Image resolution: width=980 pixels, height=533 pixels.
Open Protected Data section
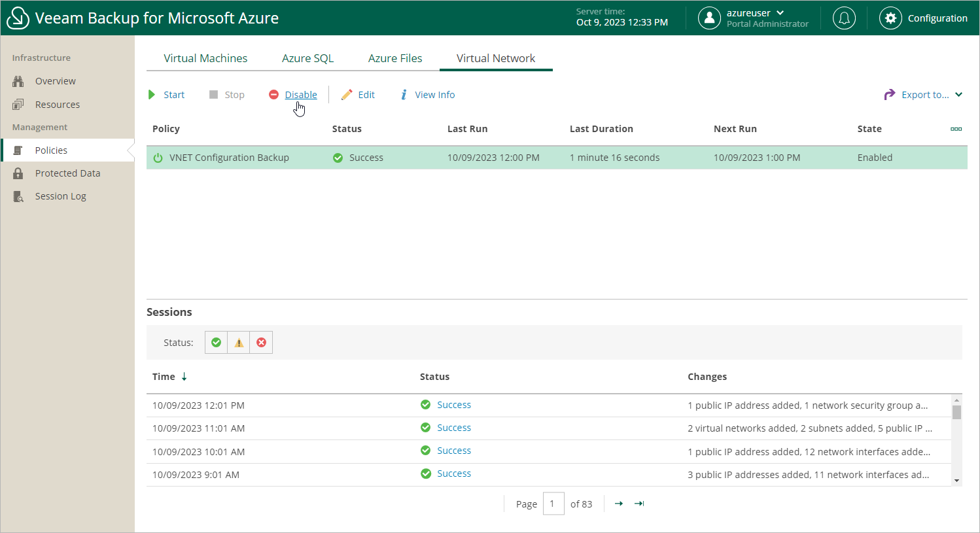68,173
